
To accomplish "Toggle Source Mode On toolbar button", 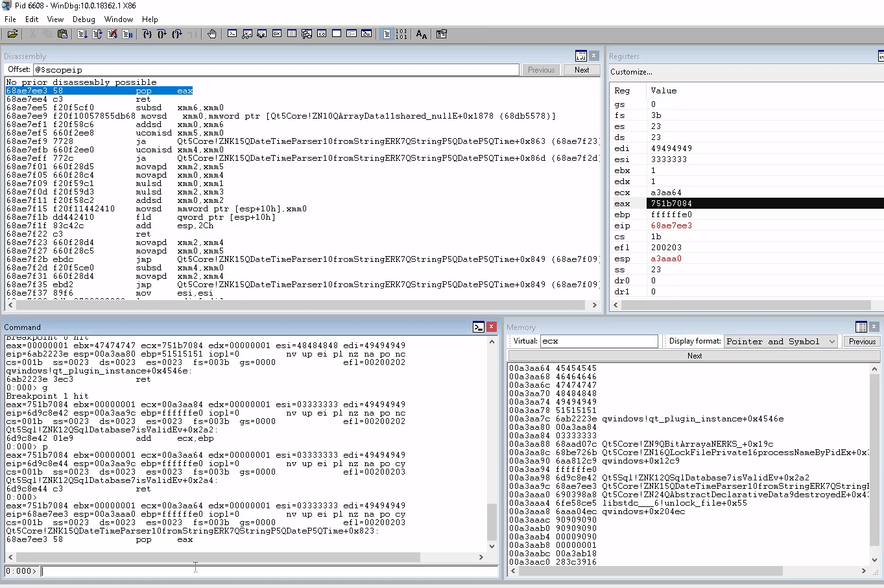I will point(387,34).
